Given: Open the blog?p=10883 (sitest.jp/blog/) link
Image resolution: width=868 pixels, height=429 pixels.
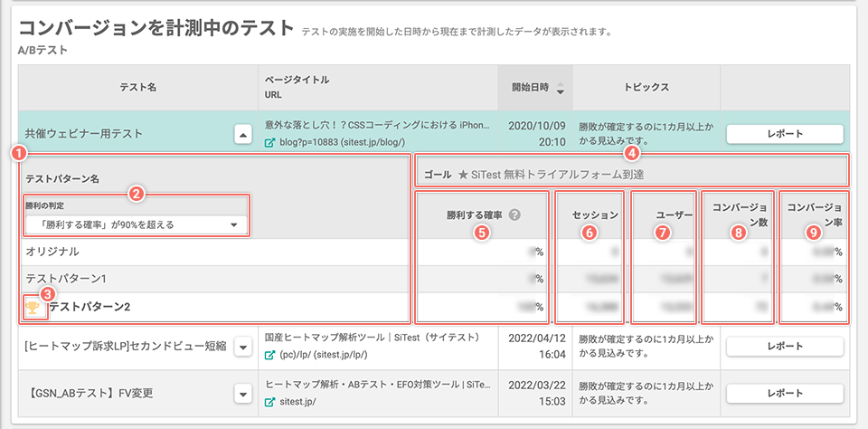Looking at the screenshot, I should coord(342,143).
